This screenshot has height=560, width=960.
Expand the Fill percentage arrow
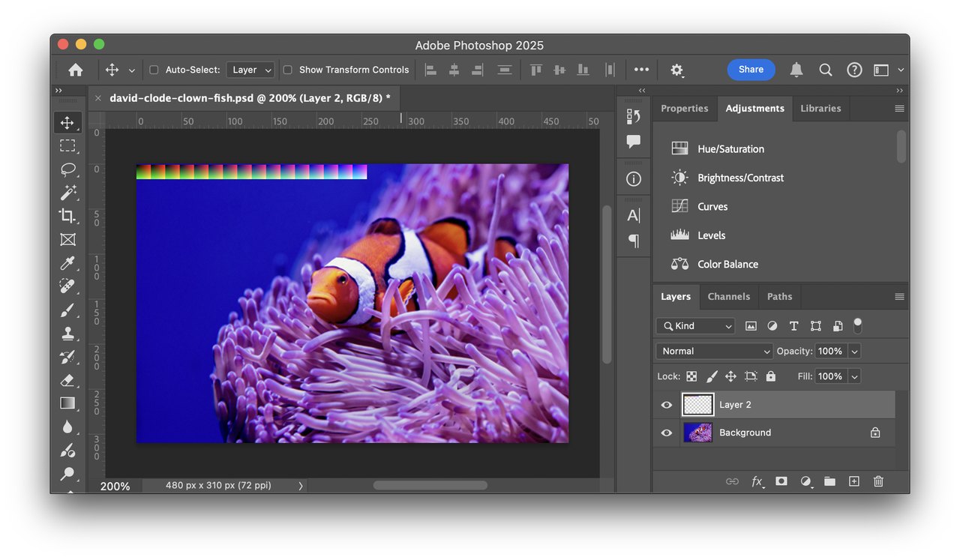coord(854,376)
